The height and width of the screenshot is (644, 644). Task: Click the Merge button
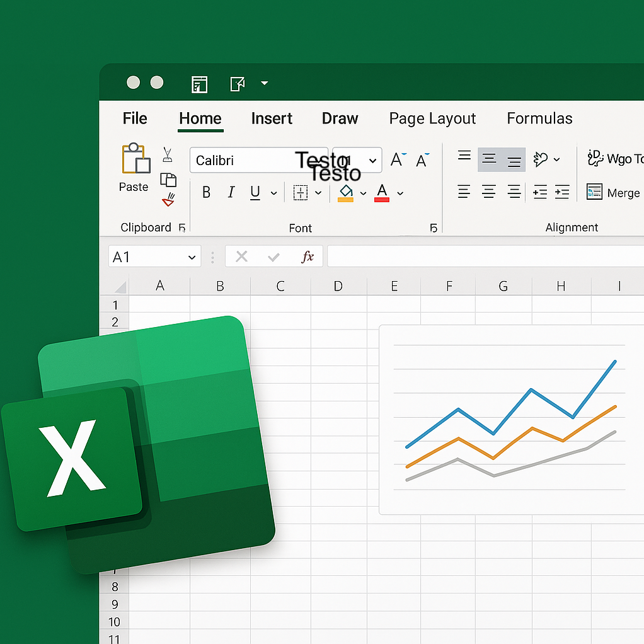(x=613, y=193)
